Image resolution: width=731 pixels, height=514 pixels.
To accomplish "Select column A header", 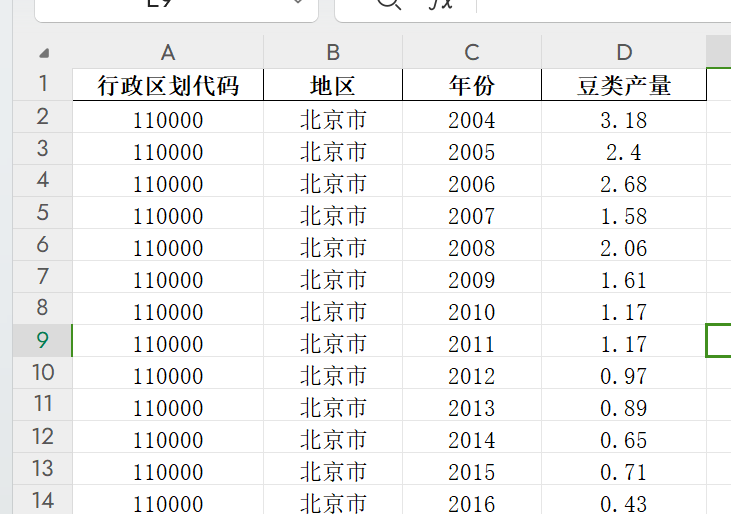I will click(x=168, y=52).
